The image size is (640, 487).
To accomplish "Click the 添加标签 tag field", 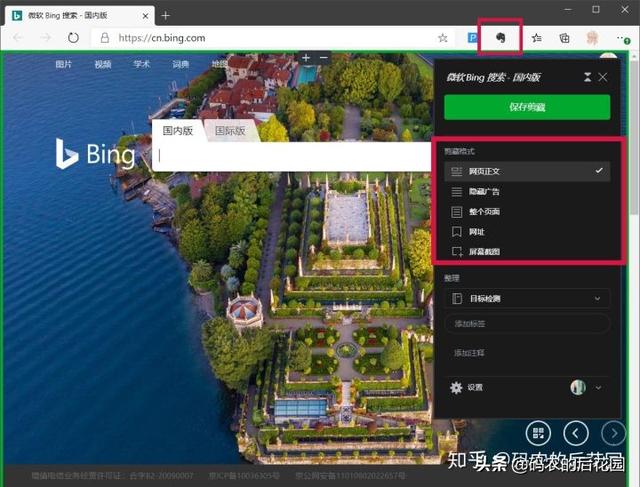I will pyautogui.click(x=527, y=324).
